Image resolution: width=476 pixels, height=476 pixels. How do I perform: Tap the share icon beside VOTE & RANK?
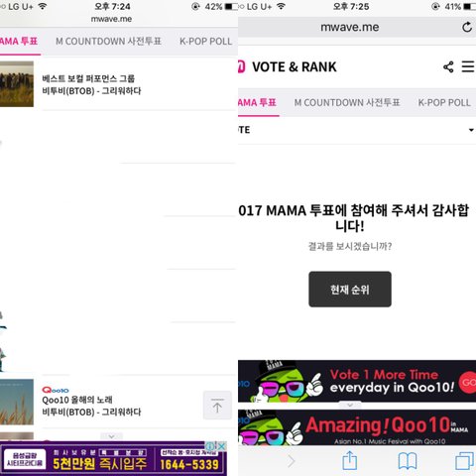click(x=448, y=67)
